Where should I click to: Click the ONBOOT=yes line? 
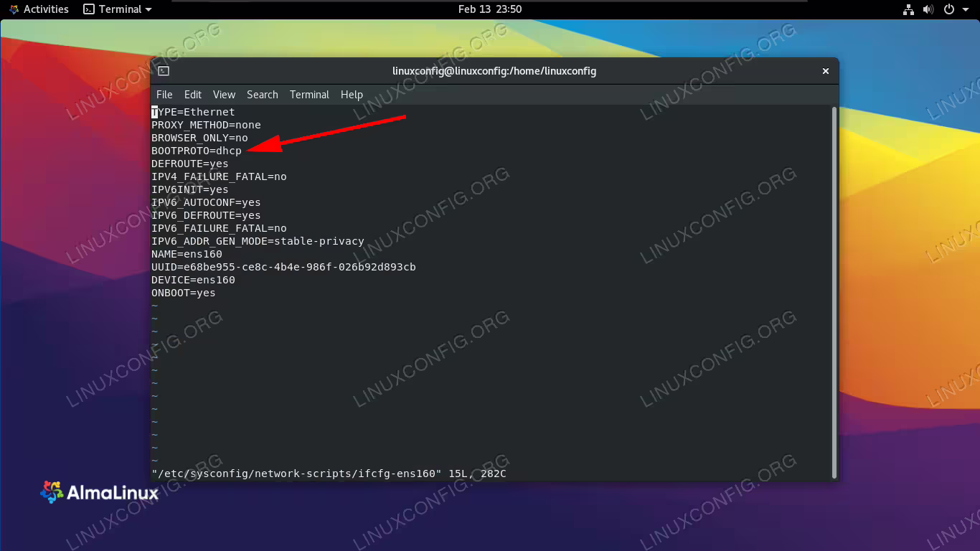point(184,293)
